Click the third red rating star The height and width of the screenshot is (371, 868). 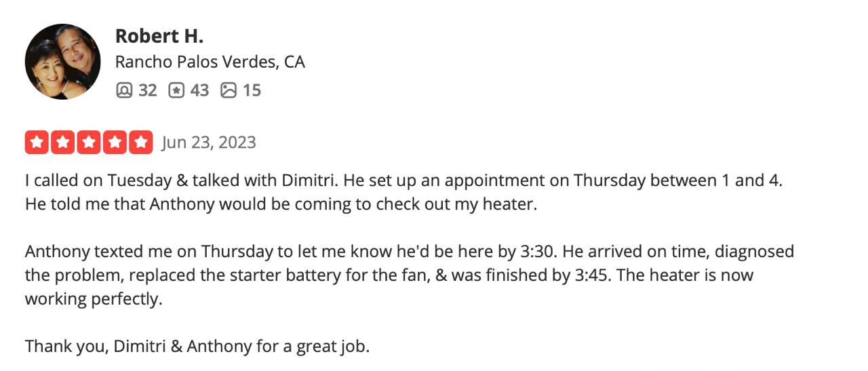coord(89,142)
